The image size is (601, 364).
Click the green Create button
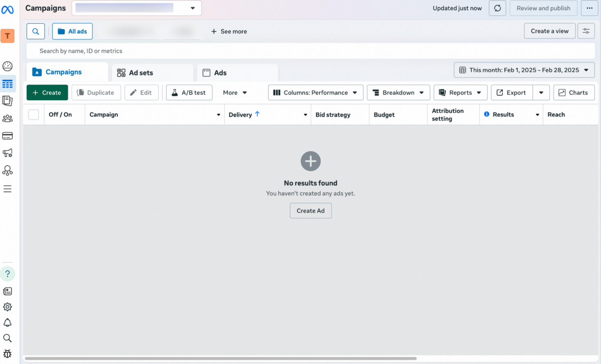click(x=47, y=93)
